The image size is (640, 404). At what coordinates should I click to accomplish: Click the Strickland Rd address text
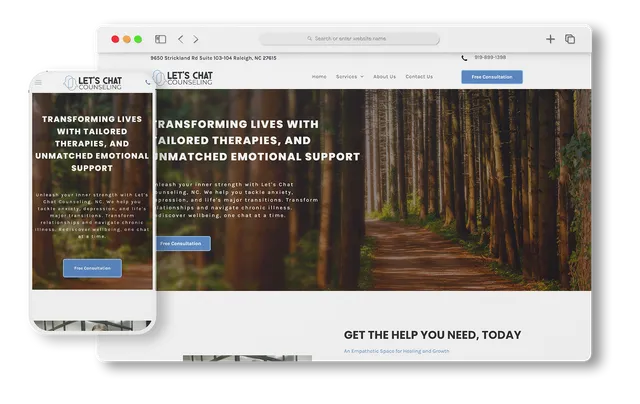pyautogui.click(x=213, y=58)
